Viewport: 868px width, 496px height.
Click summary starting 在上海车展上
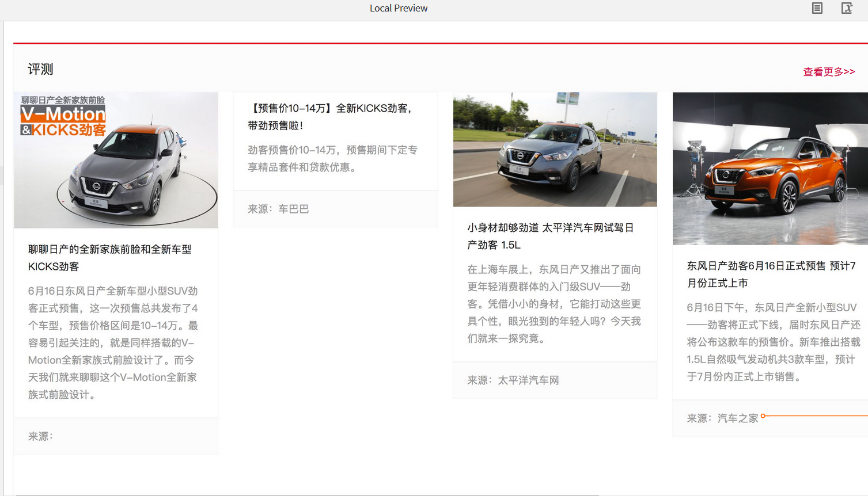[x=554, y=304]
